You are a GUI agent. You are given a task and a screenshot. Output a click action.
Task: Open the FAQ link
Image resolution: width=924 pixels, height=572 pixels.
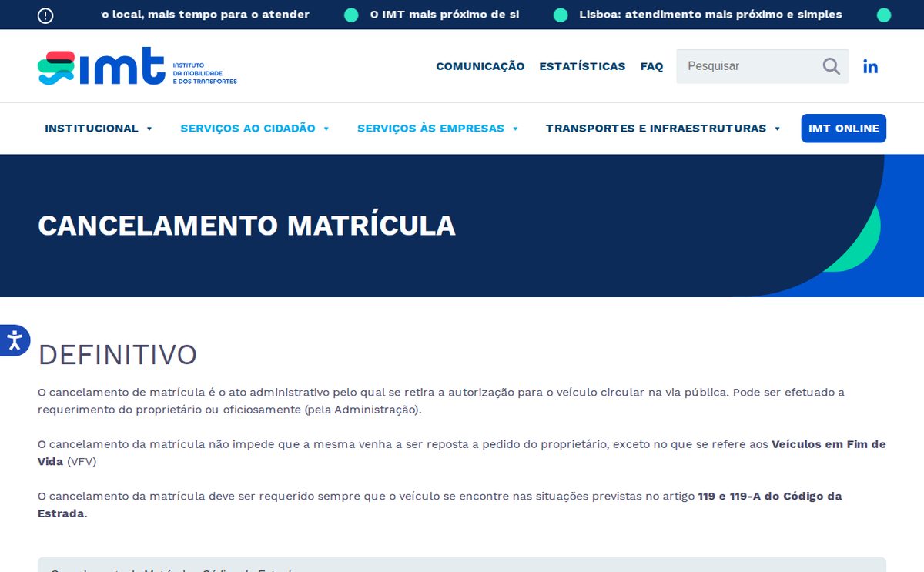click(651, 66)
